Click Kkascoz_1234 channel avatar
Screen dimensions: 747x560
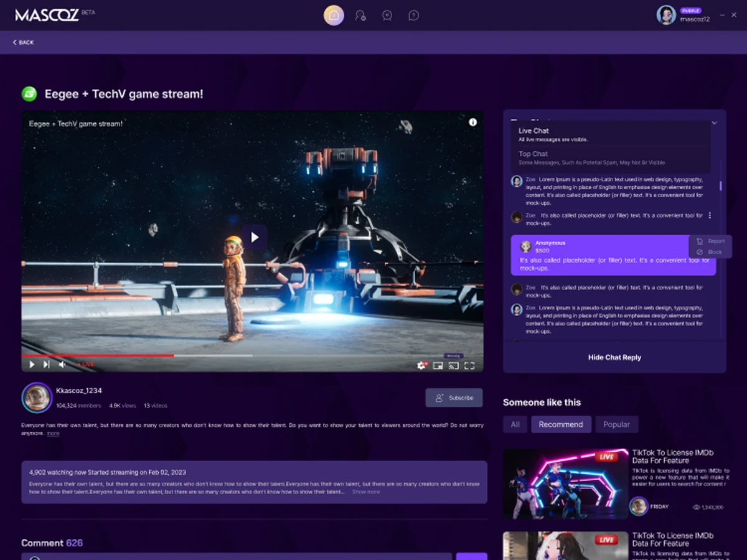37,398
